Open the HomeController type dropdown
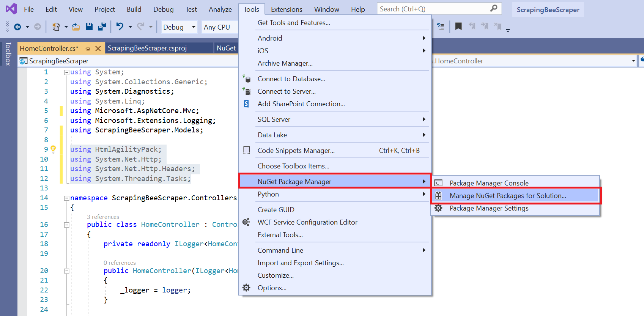644x316 pixels. click(633, 61)
